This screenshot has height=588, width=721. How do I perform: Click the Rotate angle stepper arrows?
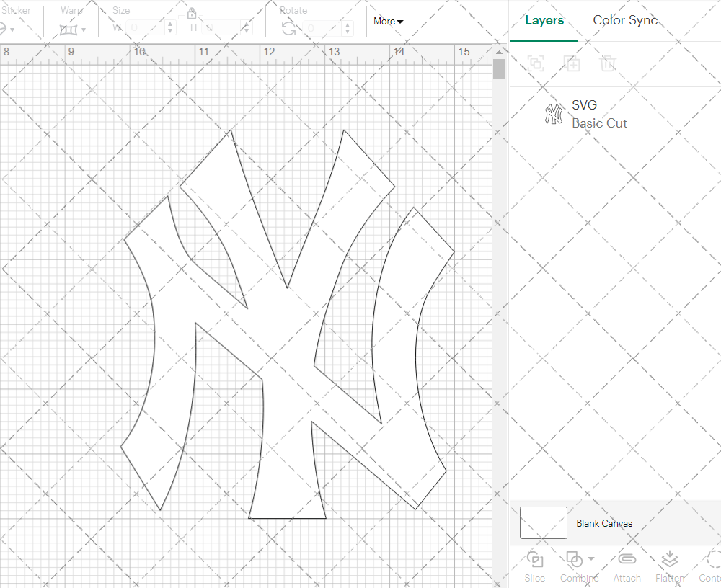coord(348,28)
